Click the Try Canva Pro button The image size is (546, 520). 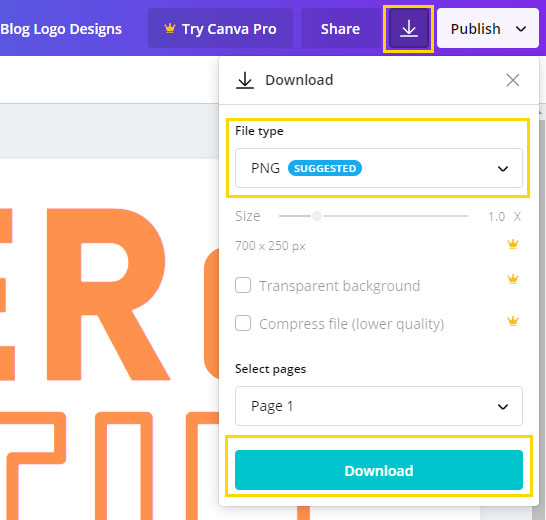pos(220,29)
